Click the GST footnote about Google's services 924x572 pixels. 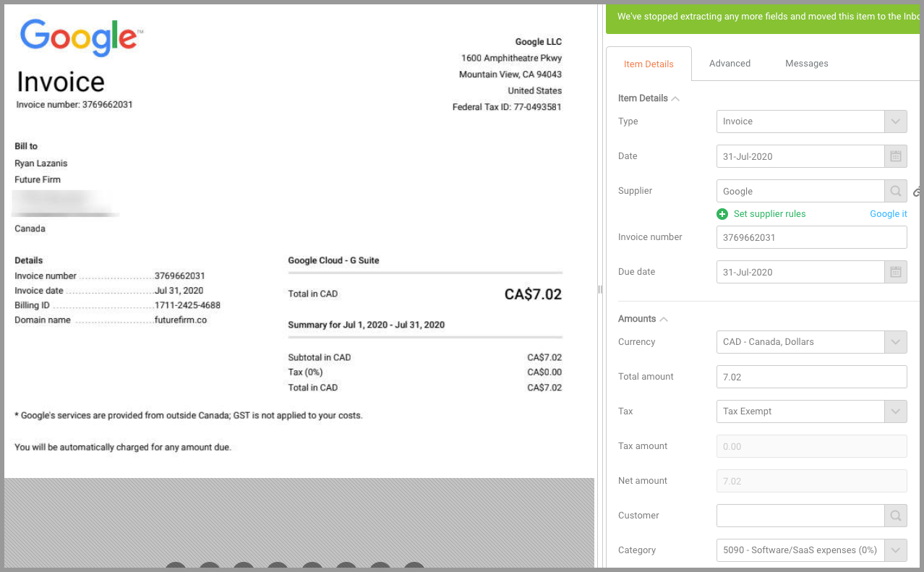pyautogui.click(x=189, y=416)
